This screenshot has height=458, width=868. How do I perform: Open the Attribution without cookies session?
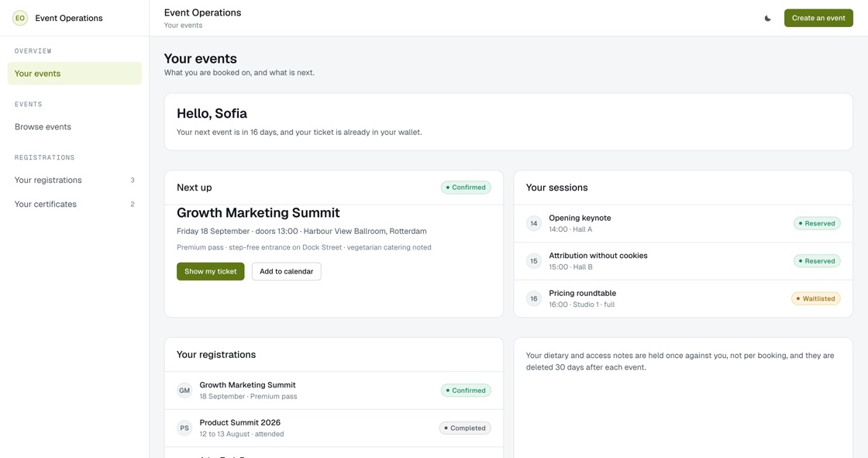(x=683, y=261)
